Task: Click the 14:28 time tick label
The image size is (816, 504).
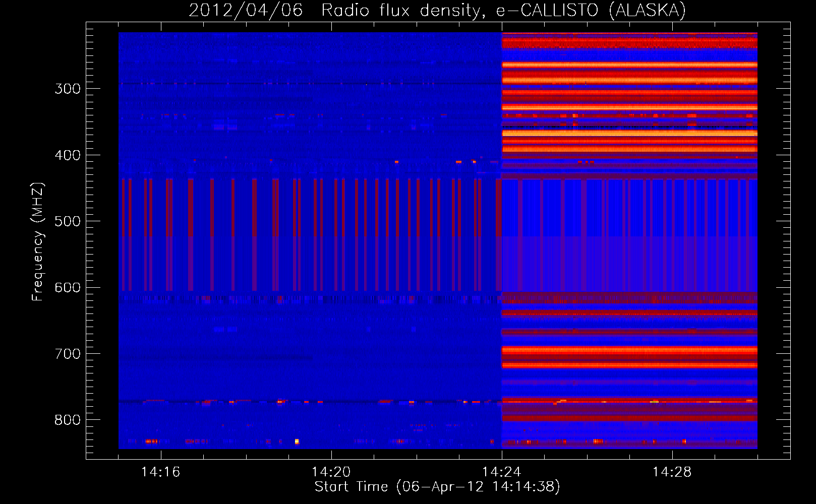Action: [x=672, y=472]
